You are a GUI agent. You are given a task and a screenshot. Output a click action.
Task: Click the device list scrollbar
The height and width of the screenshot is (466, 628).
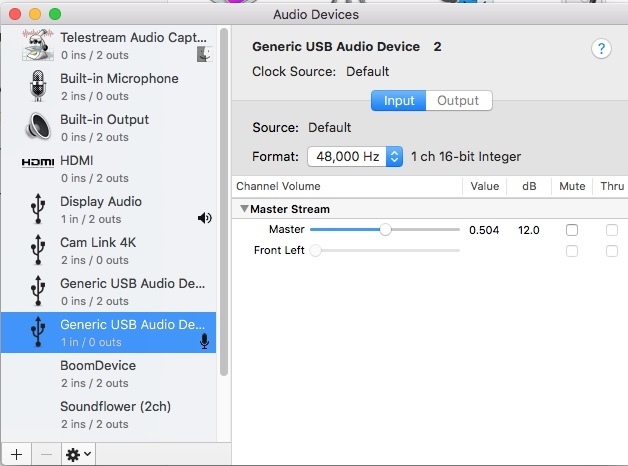click(224, 202)
